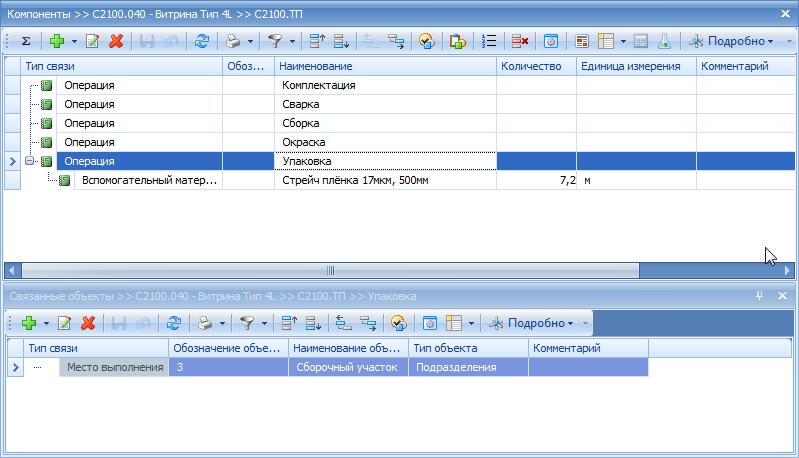Click the Sigma sum icon in Компоненты toolbar

tap(26, 41)
